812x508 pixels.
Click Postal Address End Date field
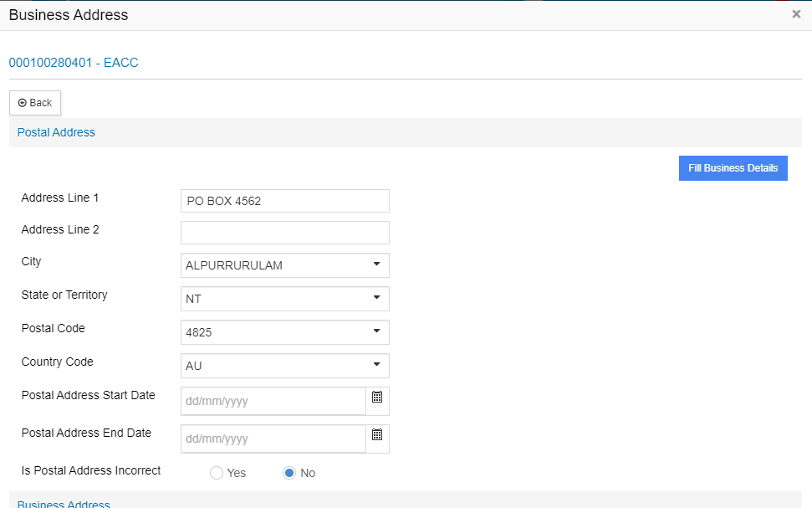[x=273, y=439]
